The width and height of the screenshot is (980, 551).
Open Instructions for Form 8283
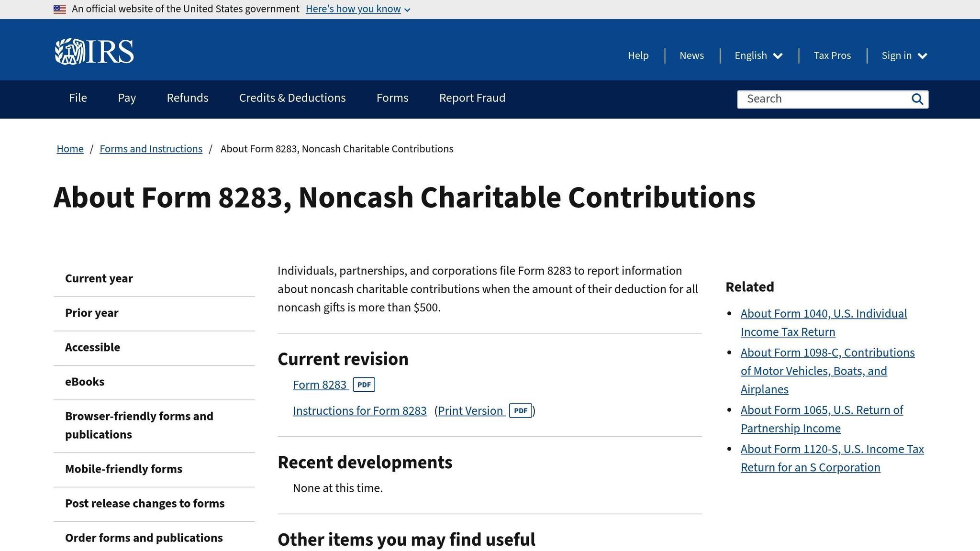point(359,410)
